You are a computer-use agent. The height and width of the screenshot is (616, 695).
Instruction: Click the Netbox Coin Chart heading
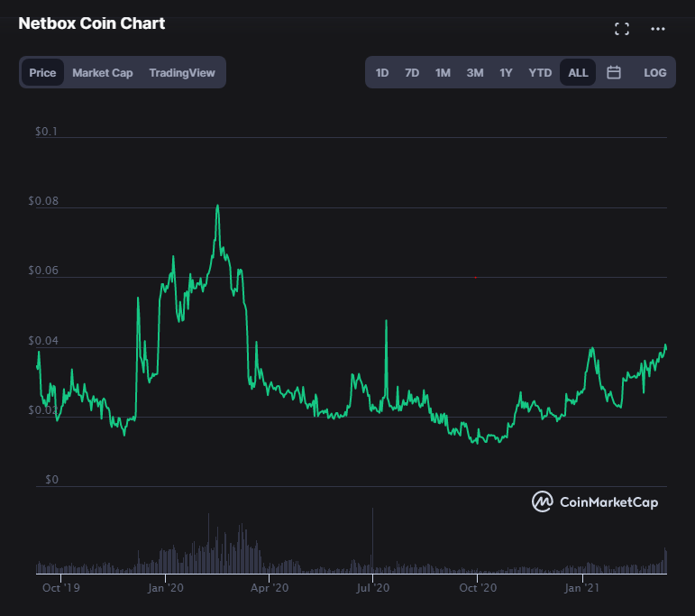click(92, 23)
